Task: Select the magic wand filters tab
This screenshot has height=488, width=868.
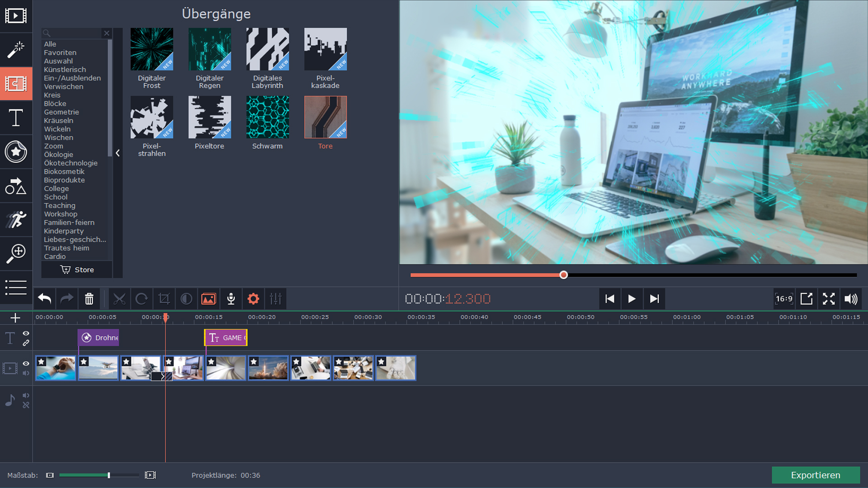Action: 16,50
